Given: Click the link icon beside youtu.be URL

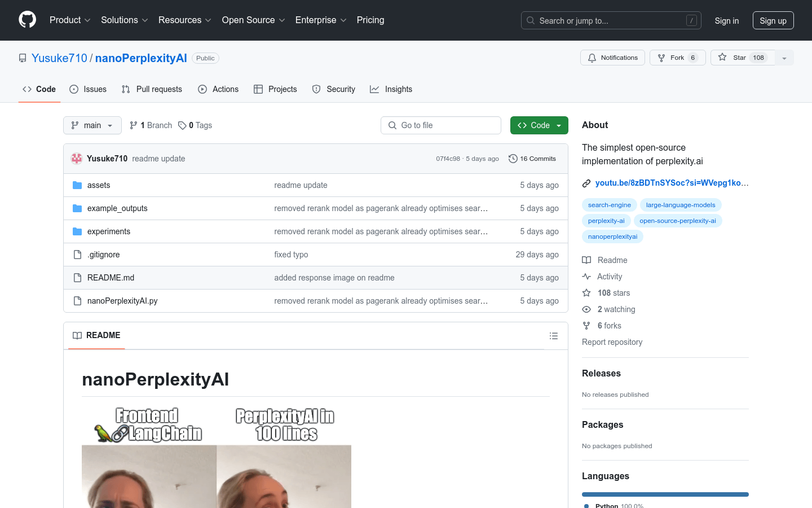Looking at the screenshot, I should tap(586, 183).
